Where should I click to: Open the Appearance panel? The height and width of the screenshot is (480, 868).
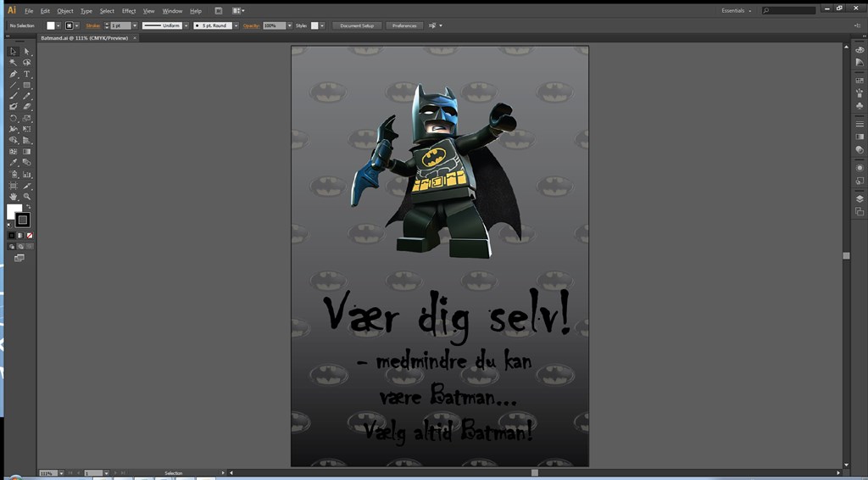click(x=860, y=168)
